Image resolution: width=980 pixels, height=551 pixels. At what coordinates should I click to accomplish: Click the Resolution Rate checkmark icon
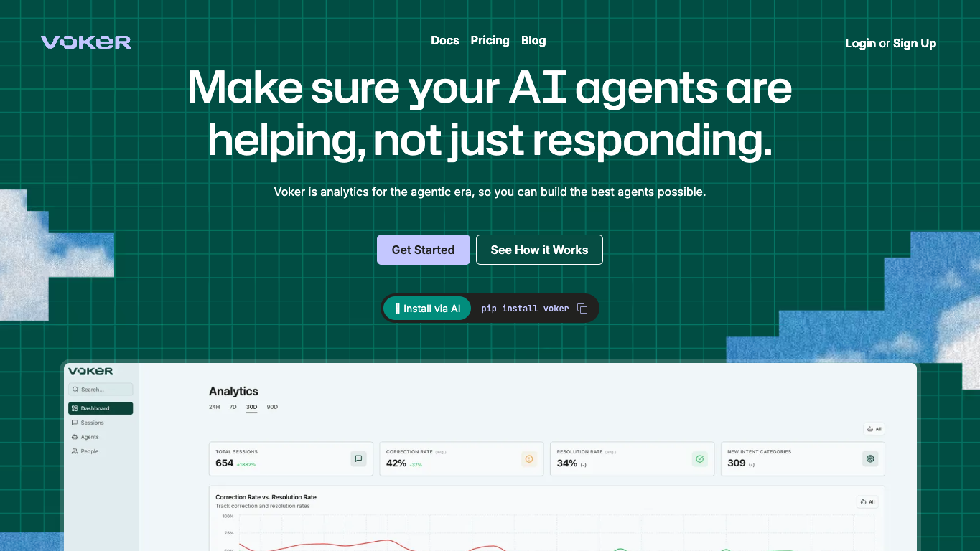pyautogui.click(x=700, y=458)
